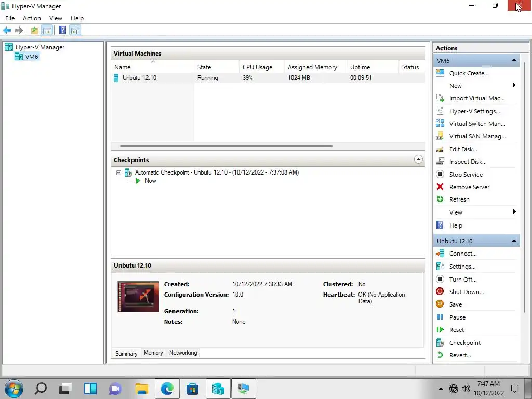
Task: Click the Quick Create icon in Actions
Action: 440,73
